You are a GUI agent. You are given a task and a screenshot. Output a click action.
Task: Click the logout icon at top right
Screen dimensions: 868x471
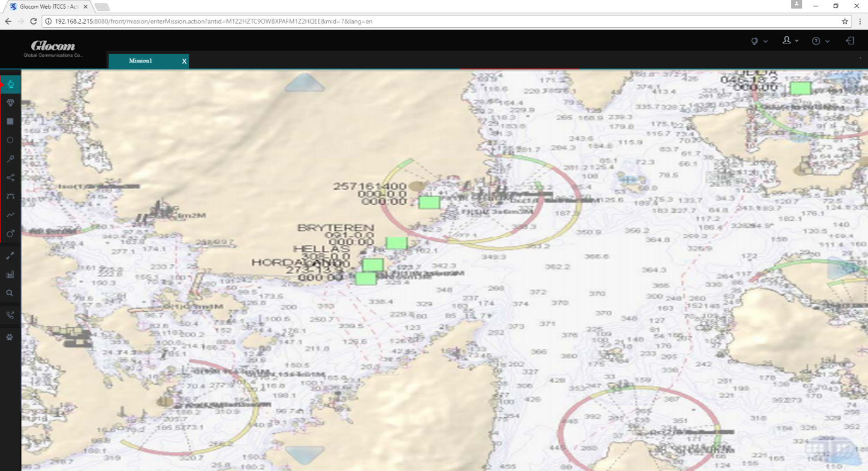(x=849, y=40)
